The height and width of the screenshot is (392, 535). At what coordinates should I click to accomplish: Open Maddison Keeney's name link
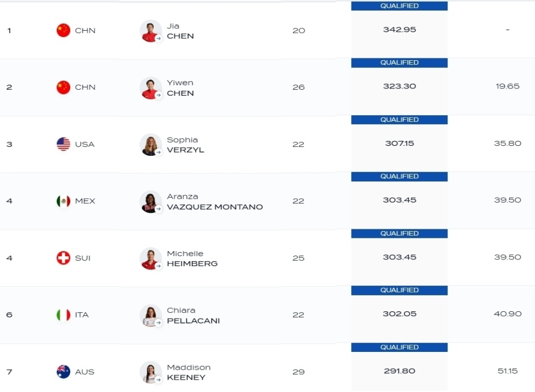pyautogui.click(x=189, y=372)
